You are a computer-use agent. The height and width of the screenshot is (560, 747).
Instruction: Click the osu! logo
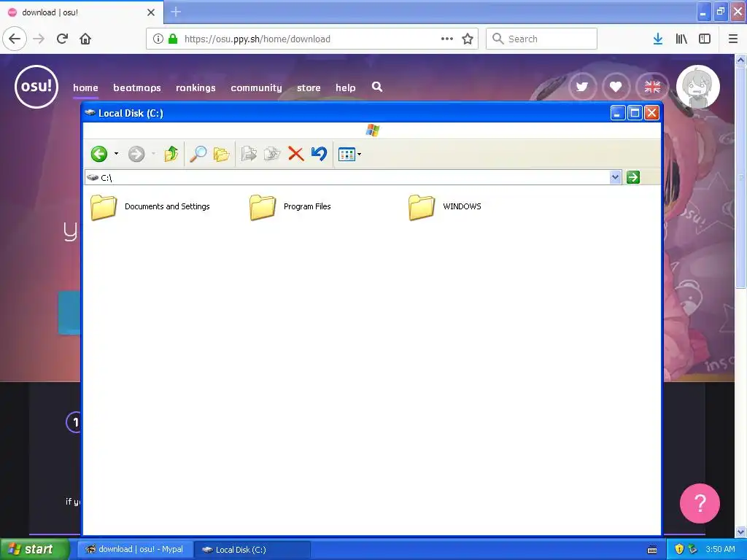[36, 87]
